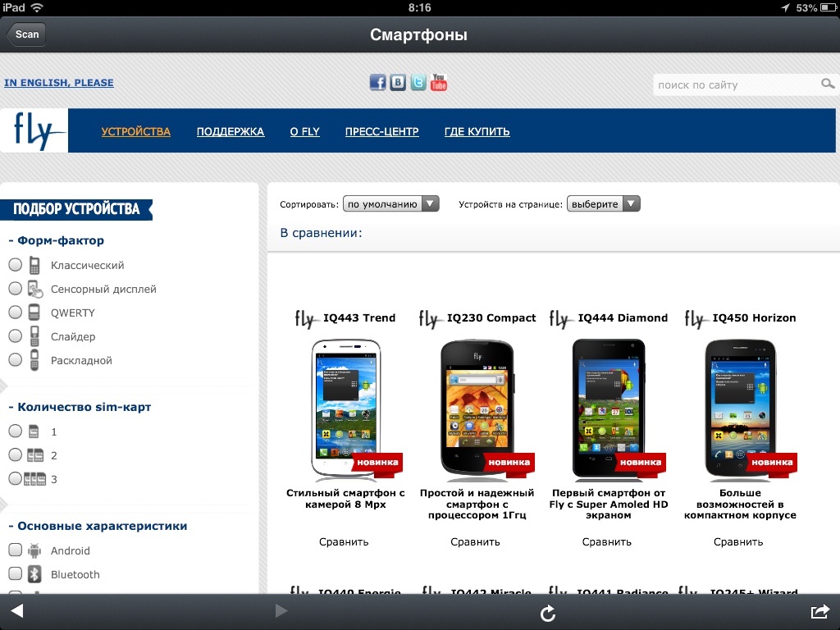Viewport: 840px width, 630px height.
Task: Reload the page with refresh icon
Action: tap(547, 613)
